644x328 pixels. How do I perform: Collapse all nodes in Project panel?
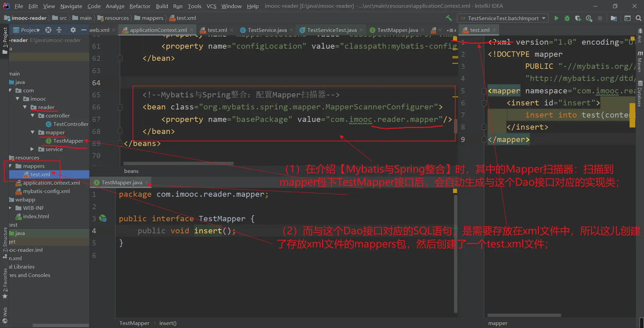click(59, 30)
